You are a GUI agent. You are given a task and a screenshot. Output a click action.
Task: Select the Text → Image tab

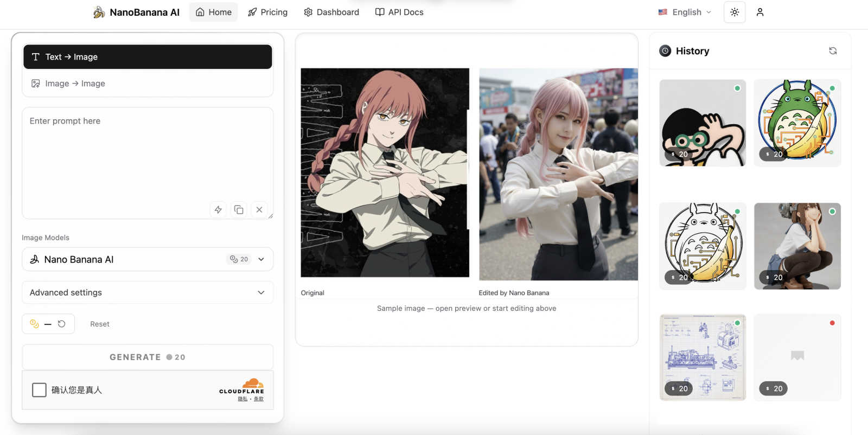coord(148,57)
